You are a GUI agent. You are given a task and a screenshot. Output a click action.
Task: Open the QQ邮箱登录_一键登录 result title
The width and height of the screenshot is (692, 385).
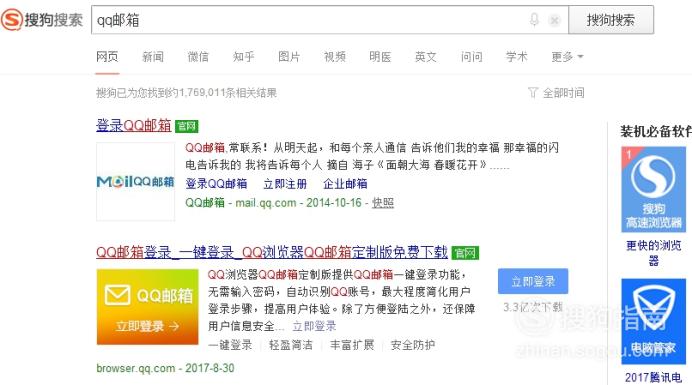click(x=272, y=252)
